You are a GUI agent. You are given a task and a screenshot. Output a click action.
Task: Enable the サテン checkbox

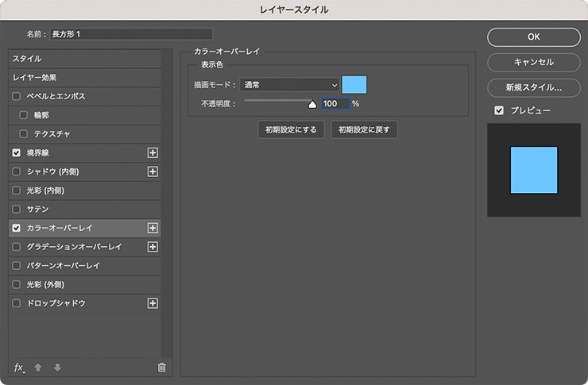pos(16,209)
